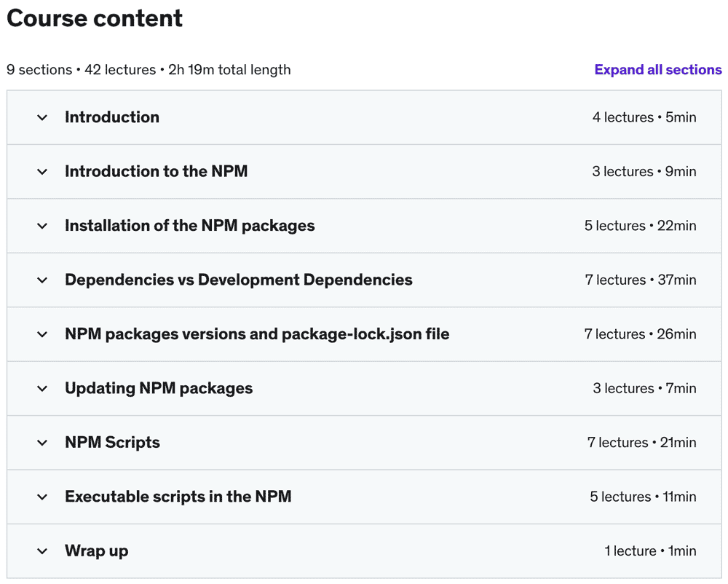Click the Introduction to the NPM title
Screen dimensions: 728x584
pyautogui.click(x=156, y=172)
